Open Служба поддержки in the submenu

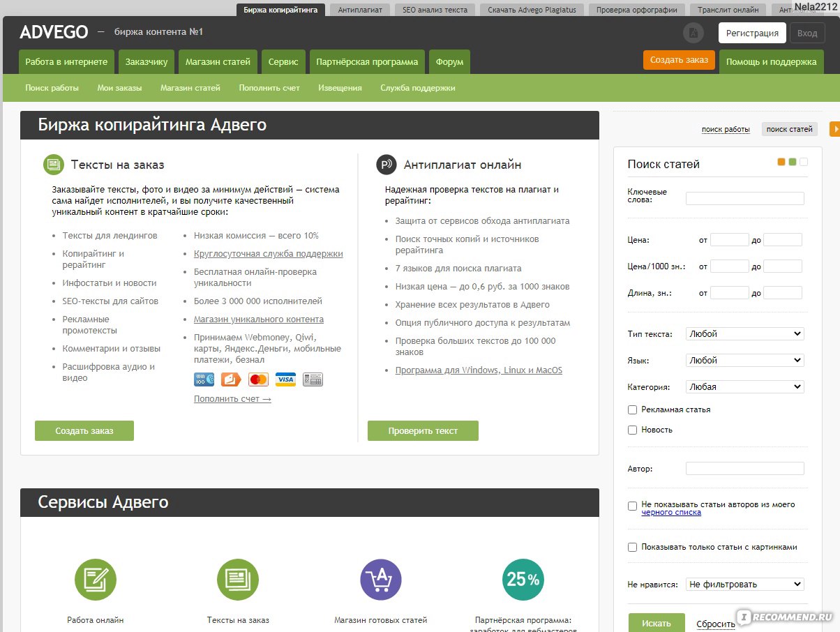tap(418, 88)
